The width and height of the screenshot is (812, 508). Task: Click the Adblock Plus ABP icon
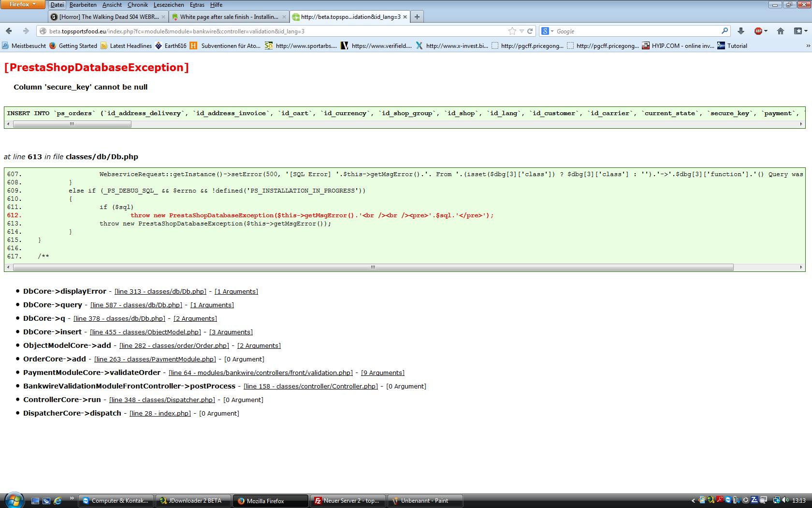758,31
